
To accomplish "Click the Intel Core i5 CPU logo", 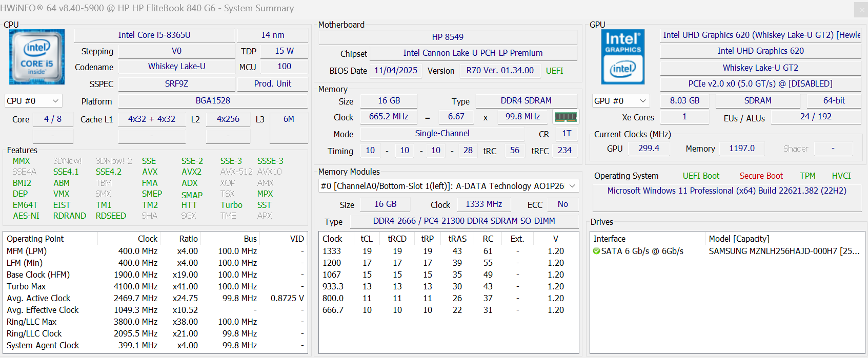I will (37, 57).
